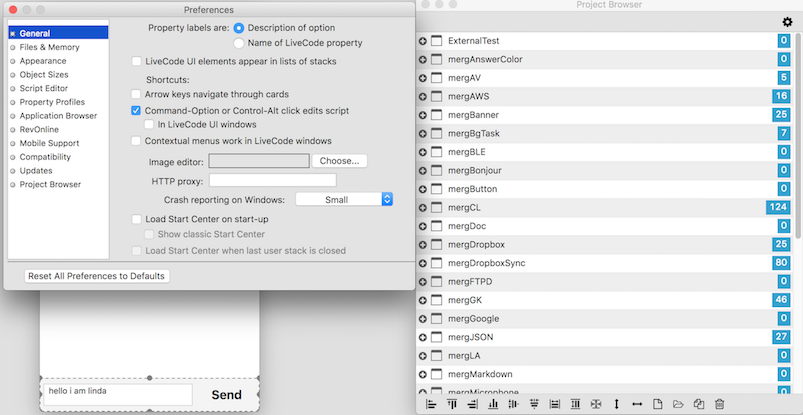The width and height of the screenshot is (803, 415).
Task: Select 'Name of LiveCode property' radio button
Action: 239,43
